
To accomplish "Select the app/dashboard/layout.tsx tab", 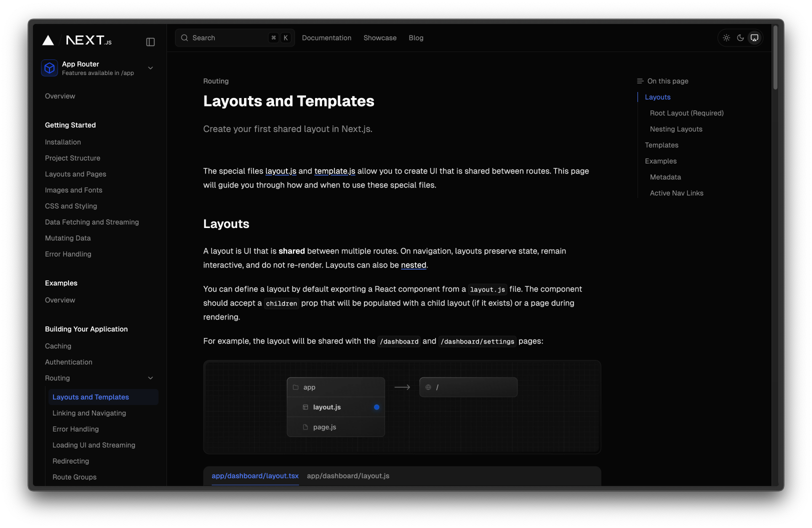I will point(255,476).
